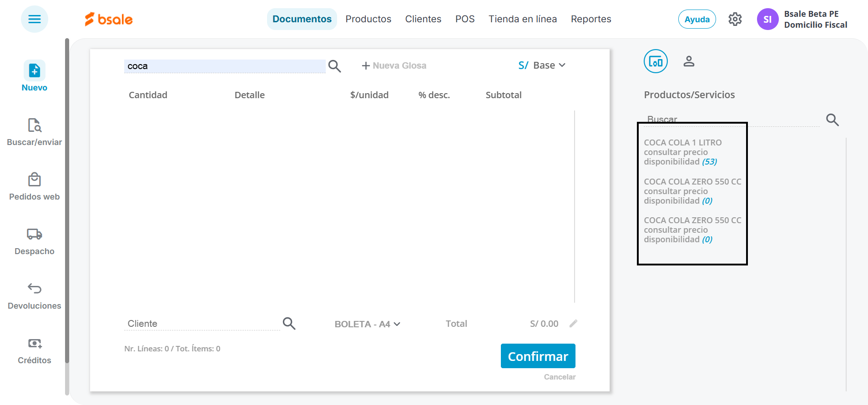Viewport: 868px width, 405px height.
Task: Select the products/services panel icon
Action: (x=656, y=61)
